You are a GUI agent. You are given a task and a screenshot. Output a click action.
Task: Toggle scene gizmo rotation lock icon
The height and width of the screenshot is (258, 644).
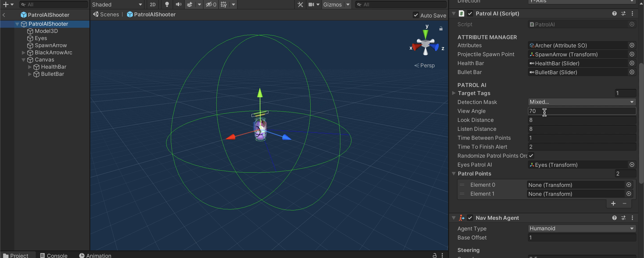441,29
